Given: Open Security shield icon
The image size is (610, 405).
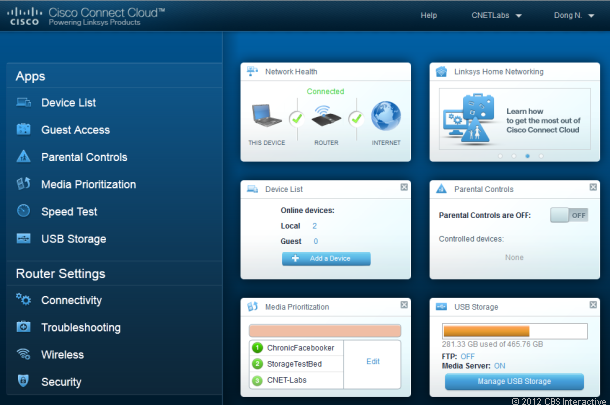Looking at the screenshot, I should pos(23,380).
